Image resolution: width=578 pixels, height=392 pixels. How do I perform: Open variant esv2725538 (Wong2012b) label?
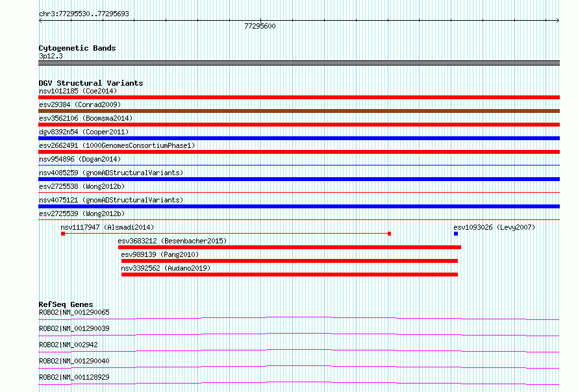(x=82, y=186)
